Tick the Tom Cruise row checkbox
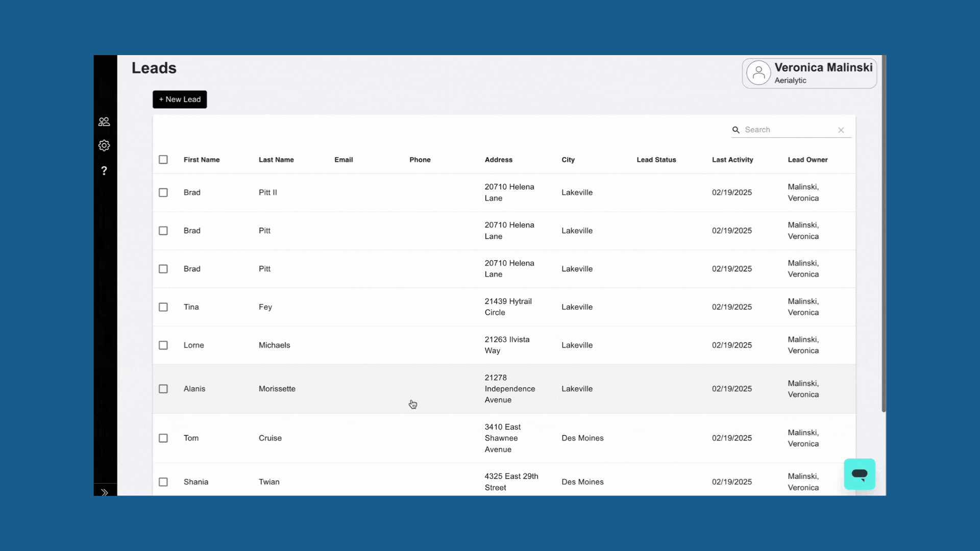 (163, 438)
